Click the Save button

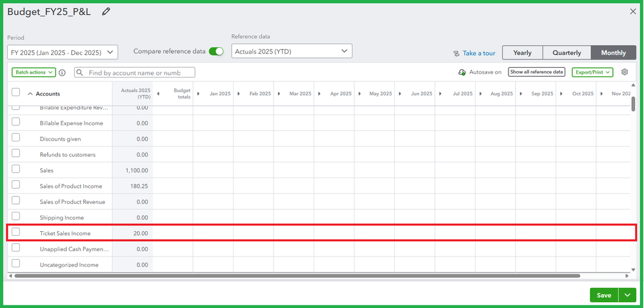[604, 295]
